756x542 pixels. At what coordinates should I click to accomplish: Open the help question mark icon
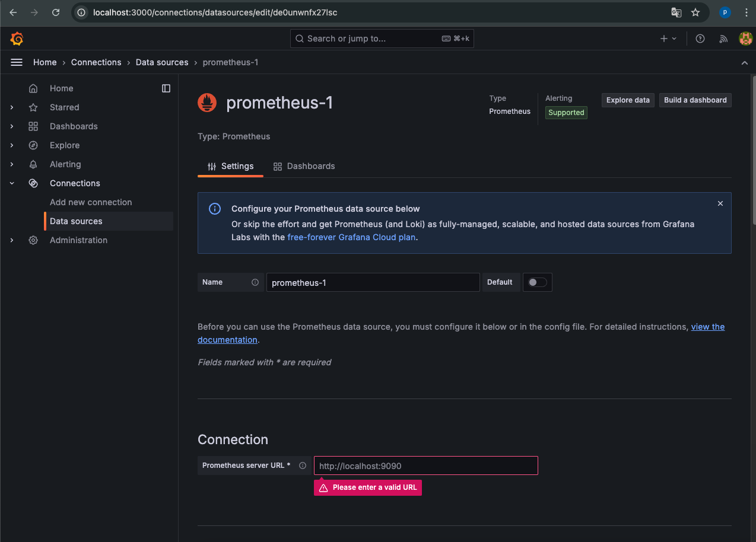(700, 39)
